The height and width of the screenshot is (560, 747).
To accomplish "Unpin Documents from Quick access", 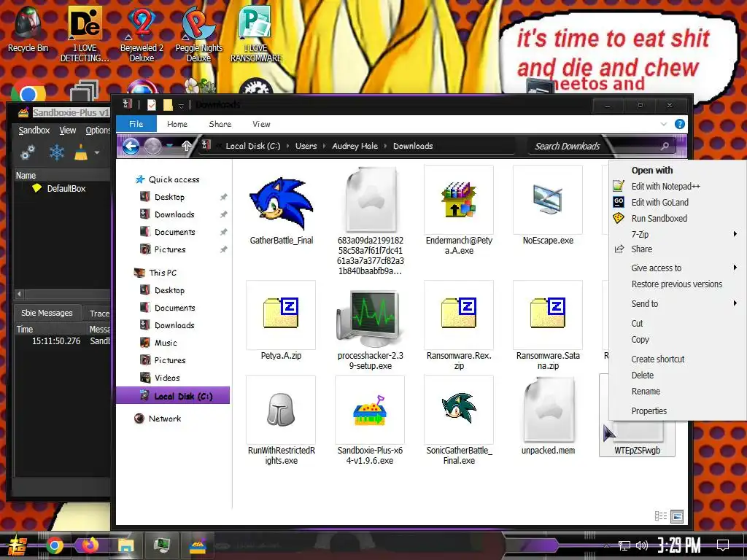I will click(x=223, y=232).
